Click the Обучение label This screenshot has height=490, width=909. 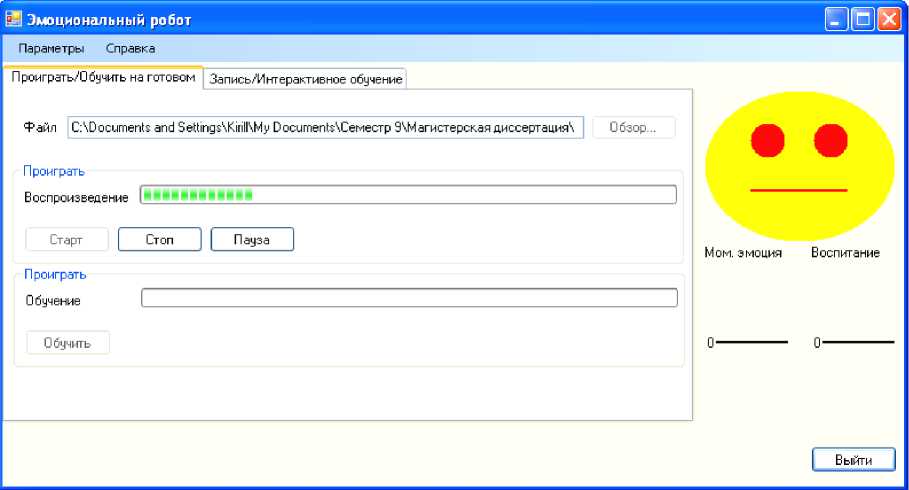point(53,301)
